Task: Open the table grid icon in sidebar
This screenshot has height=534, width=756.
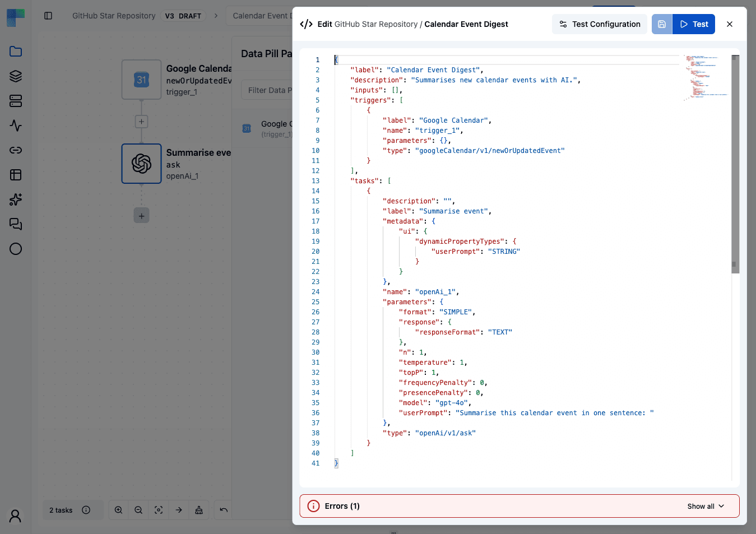Action: point(16,175)
